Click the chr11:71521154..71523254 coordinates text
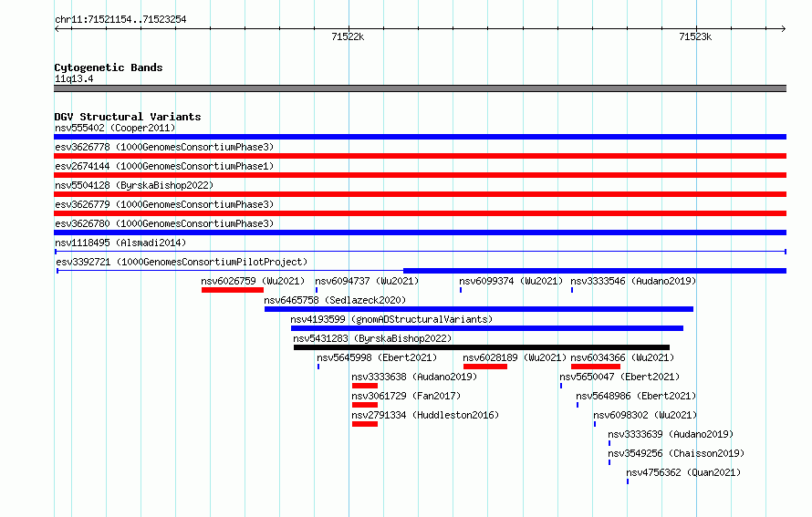Screen dimensions: 812x517 pos(120,19)
